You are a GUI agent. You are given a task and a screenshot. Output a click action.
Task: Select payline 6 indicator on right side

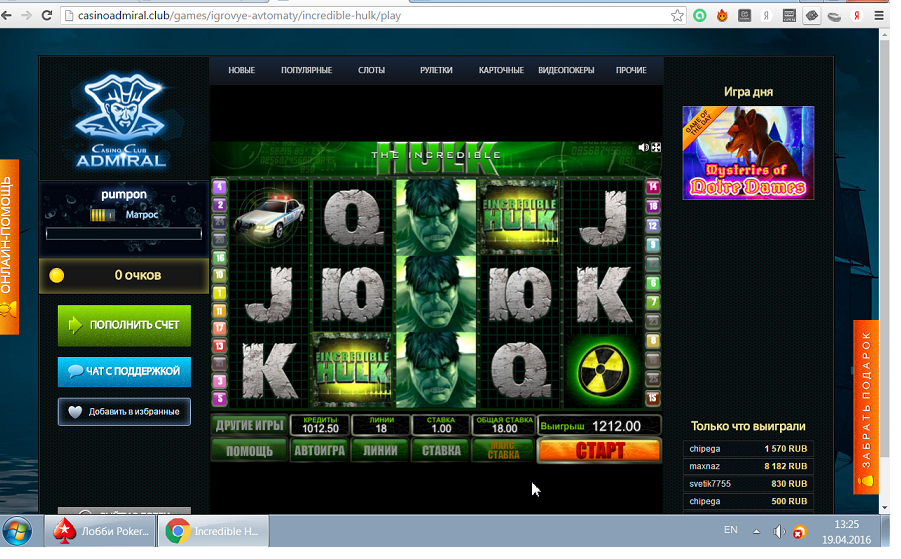point(653,283)
